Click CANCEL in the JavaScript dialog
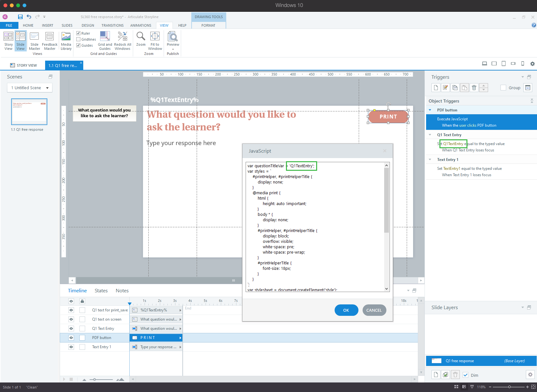 coord(374,310)
